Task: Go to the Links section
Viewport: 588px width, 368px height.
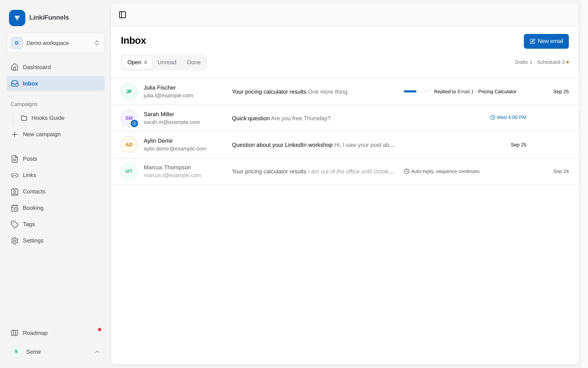Action: (55, 175)
